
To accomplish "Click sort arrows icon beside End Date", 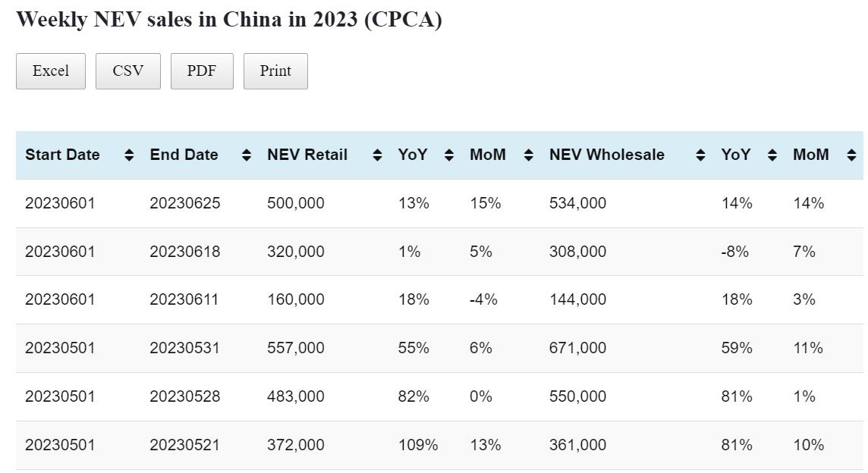I will tap(246, 155).
